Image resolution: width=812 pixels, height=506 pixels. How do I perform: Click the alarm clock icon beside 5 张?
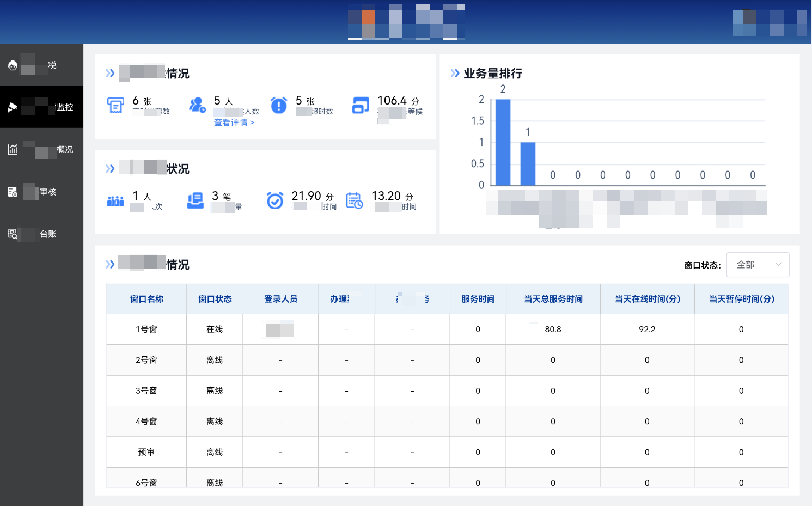pyautogui.click(x=279, y=105)
